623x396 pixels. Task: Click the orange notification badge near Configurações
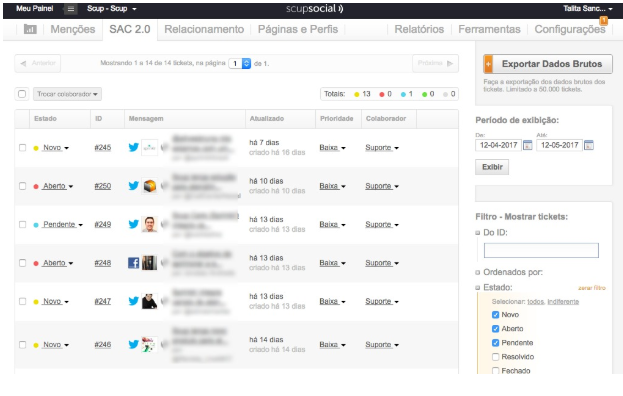pos(604,20)
